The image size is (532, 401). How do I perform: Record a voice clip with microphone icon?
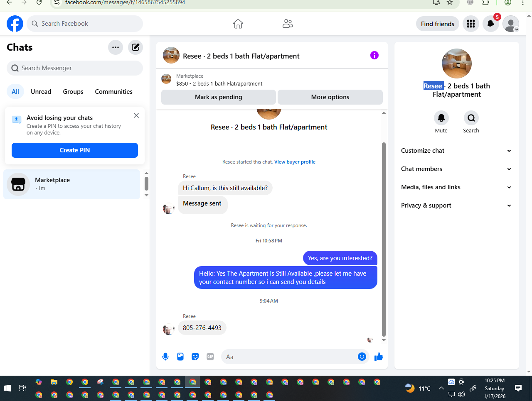[165, 357]
